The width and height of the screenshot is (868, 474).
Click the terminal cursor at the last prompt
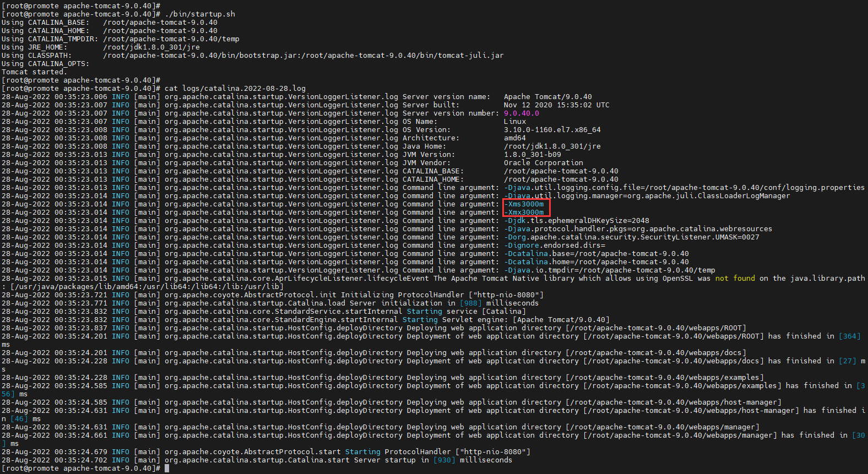click(167, 468)
